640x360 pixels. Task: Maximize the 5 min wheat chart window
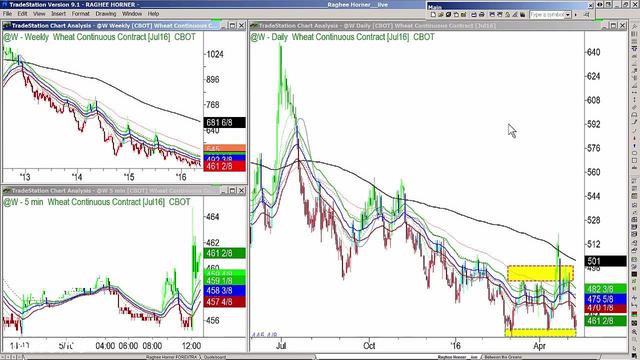click(232, 191)
